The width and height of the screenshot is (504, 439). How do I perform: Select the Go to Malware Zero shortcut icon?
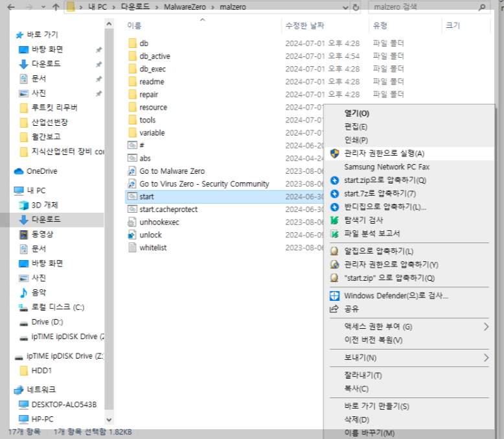coord(132,171)
